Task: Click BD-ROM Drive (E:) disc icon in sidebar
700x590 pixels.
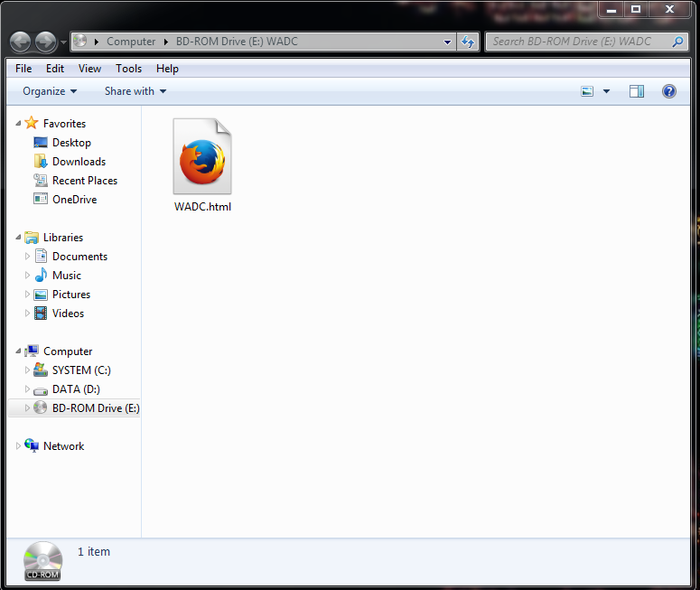Action: 41,407
